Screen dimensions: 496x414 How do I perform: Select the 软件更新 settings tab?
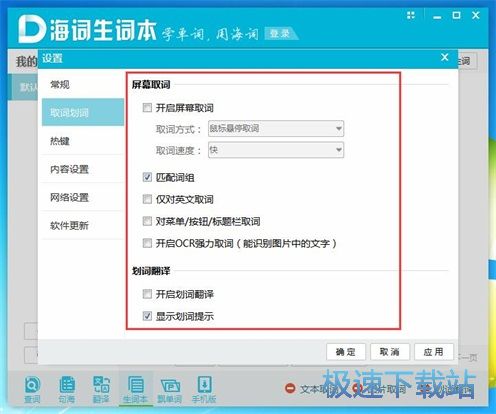coord(83,226)
